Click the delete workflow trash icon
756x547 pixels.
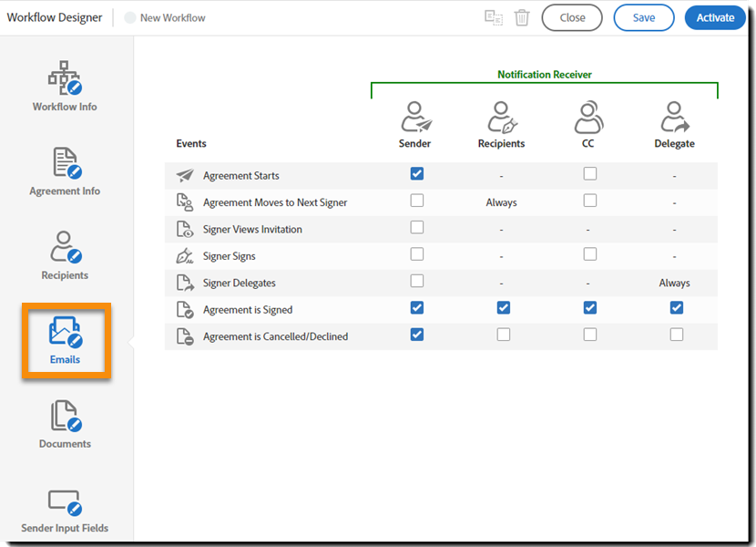click(x=522, y=17)
